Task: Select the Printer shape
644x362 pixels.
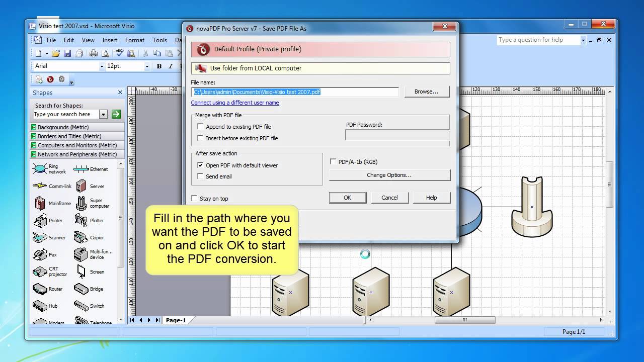Action: (48, 220)
